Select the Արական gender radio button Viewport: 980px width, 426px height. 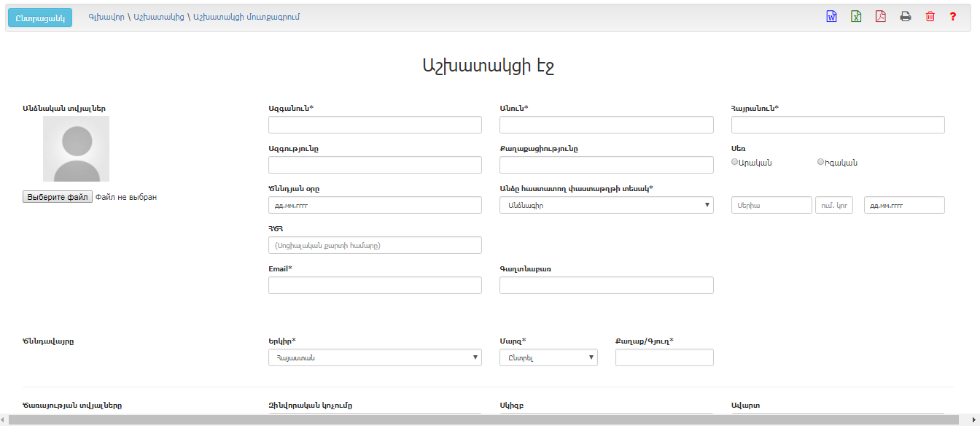pos(735,163)
